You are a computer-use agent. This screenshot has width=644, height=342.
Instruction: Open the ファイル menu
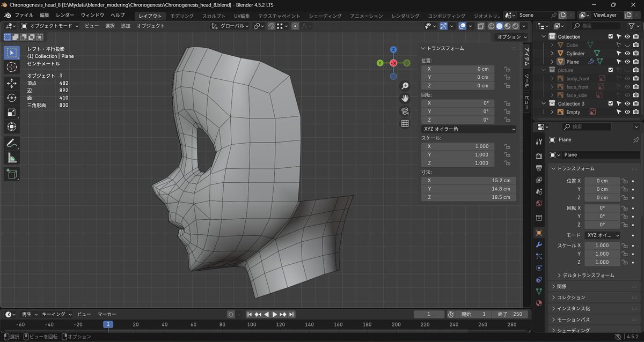click(23, 15)
